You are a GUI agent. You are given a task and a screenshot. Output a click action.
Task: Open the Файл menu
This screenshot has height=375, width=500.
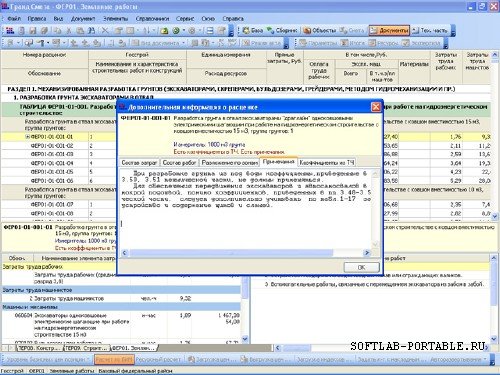[14, 19]
